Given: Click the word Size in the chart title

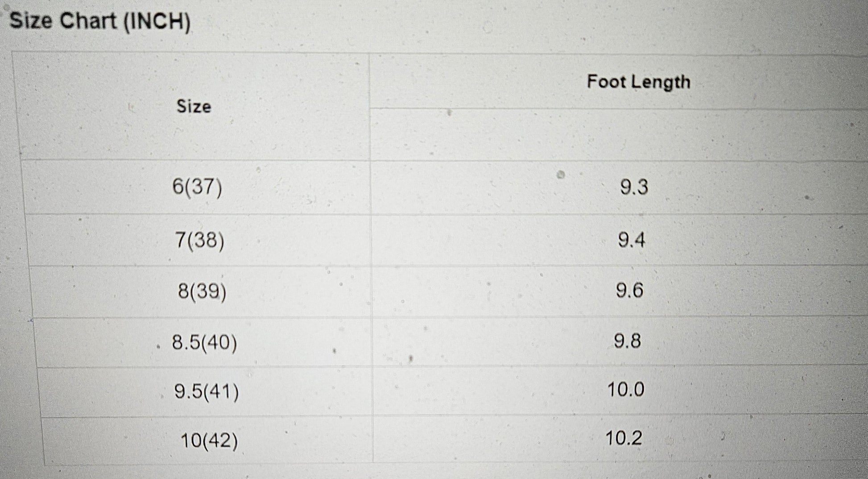Looking at the screenshot, I should click(x=31, y=21).
